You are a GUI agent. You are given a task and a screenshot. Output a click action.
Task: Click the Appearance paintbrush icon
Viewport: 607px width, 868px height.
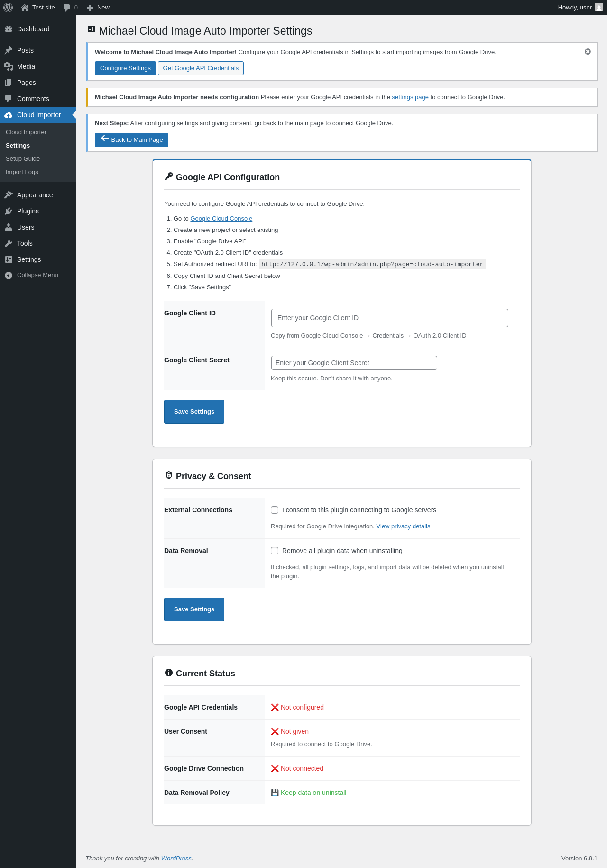9,195
